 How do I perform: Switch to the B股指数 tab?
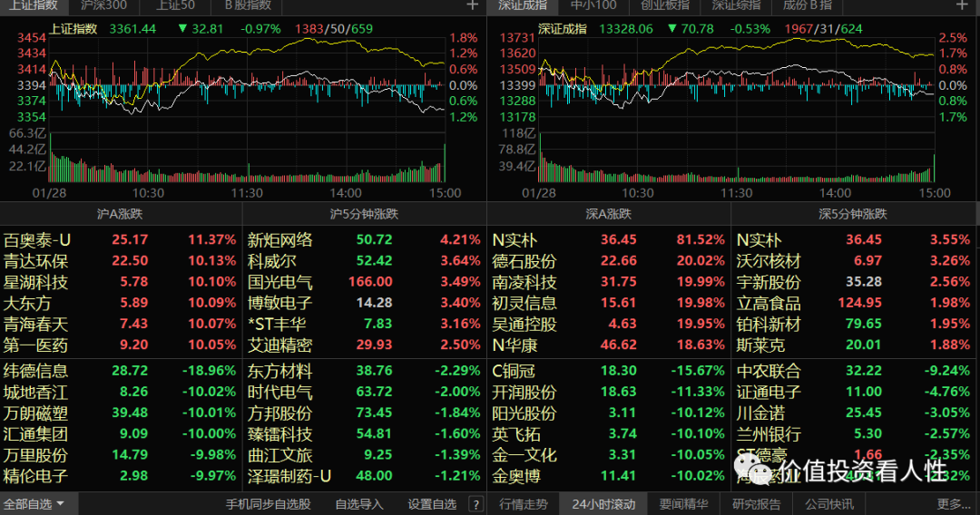click(248, 5)
